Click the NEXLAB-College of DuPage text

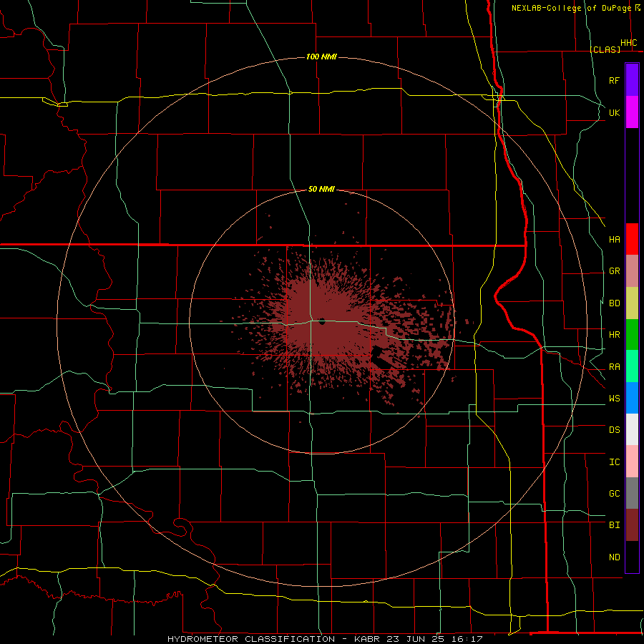571,8
